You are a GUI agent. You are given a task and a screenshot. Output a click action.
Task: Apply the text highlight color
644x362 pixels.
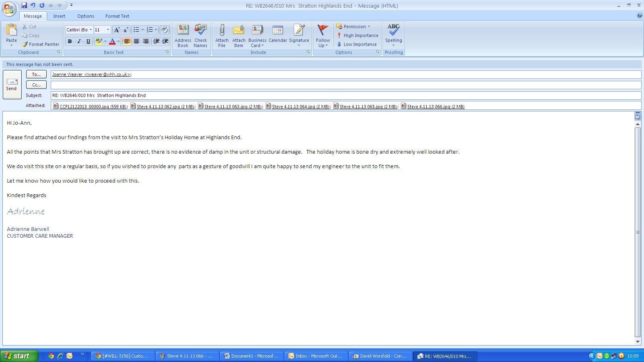pyautogui.click(x=99, y=41)
